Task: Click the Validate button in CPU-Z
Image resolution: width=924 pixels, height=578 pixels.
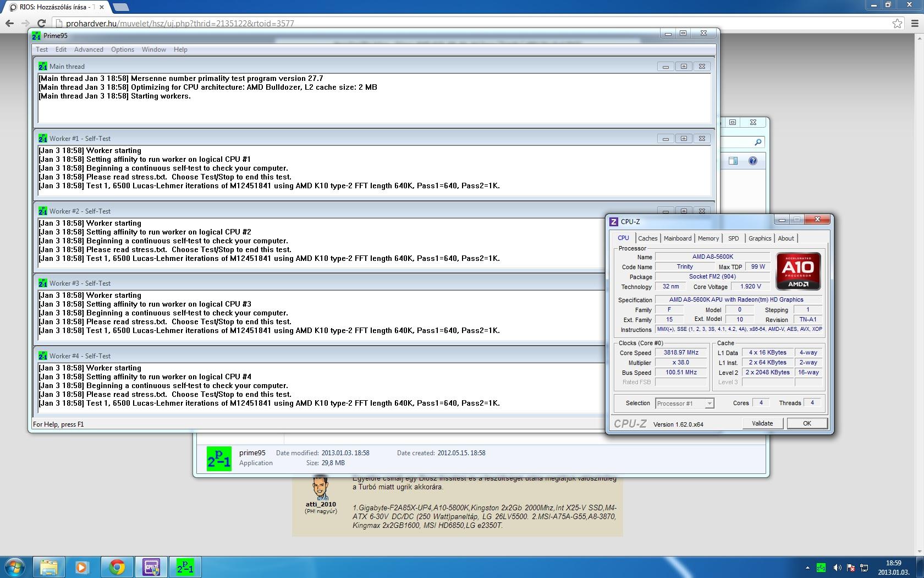Action: pyautogui.click(x=762, y=423)
